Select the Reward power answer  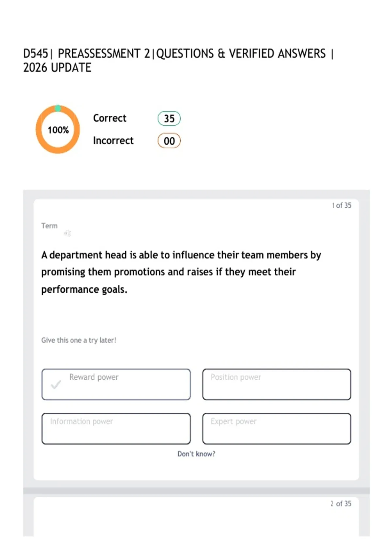(116, 384)
